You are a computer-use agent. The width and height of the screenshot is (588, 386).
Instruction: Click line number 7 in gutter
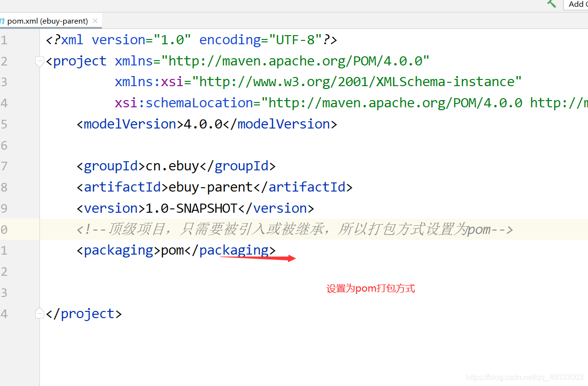(x=4, y=166)
